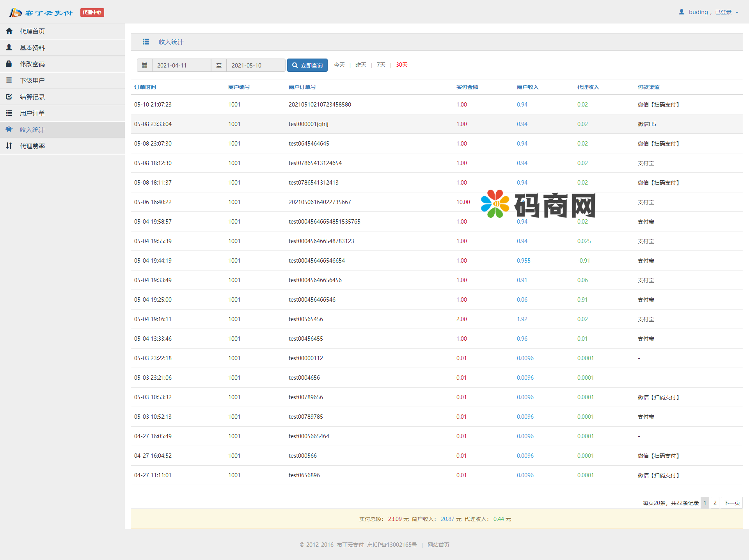Screen dimensions: 749x560
Task: Filter by 今天 quick range
Action: (x=339, y=65)
